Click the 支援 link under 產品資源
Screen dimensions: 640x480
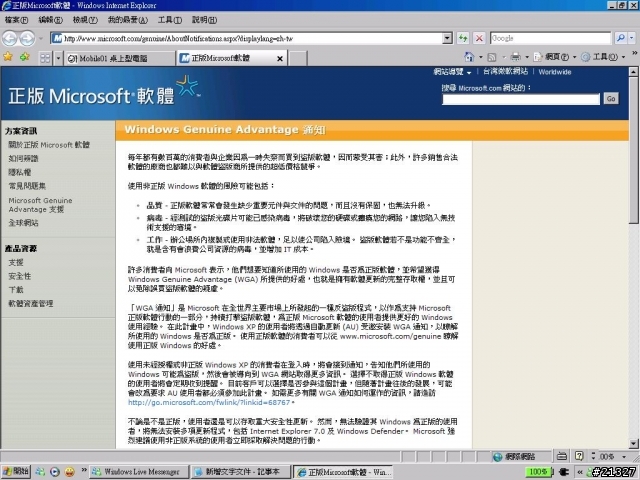pyautogui.click(x=16, y=262)
